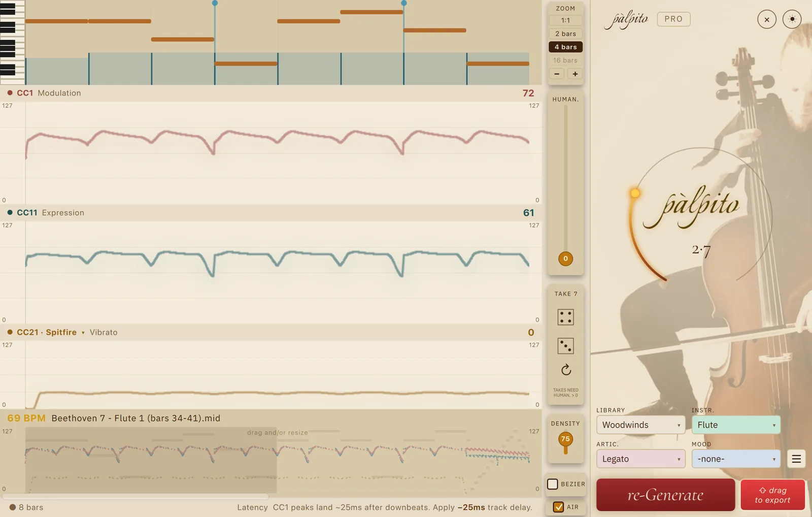Click the palpito logo in header
The image size is (812, 517).
tap(626, 19)
